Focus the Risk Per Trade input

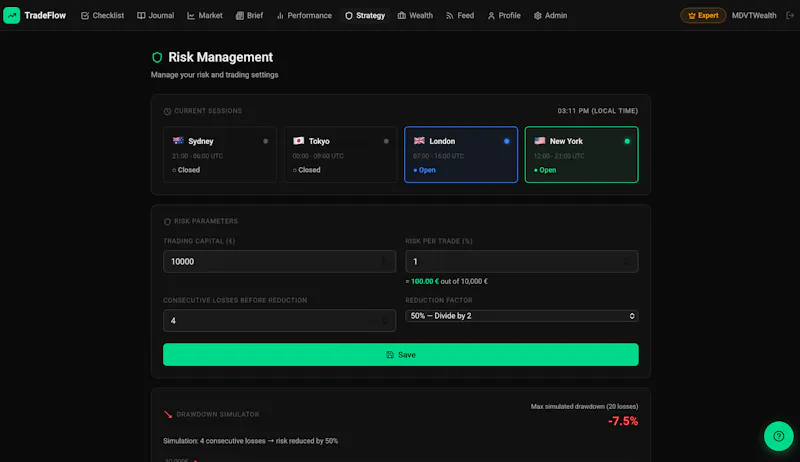(x=521, y=262)
